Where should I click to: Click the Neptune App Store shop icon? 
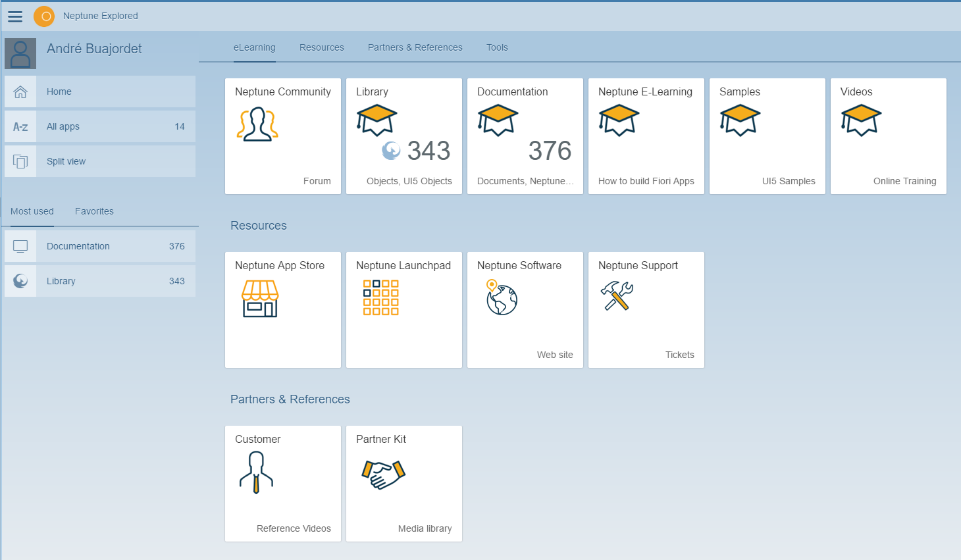click(x=260, y=299)
